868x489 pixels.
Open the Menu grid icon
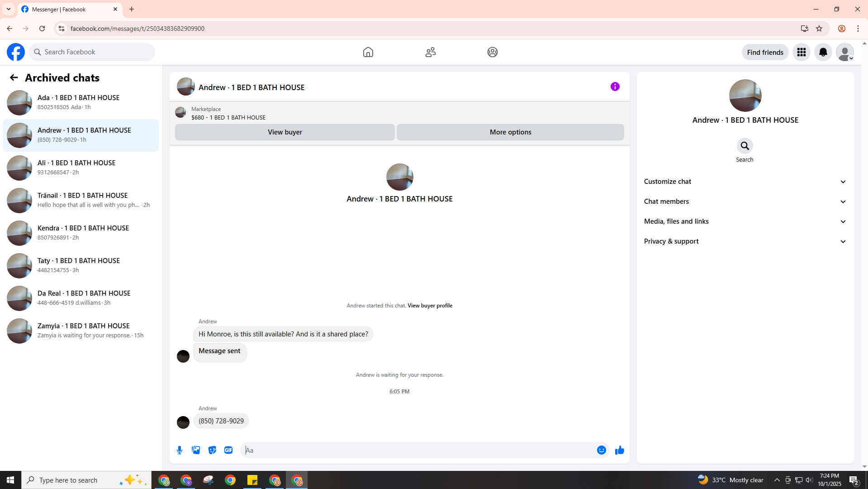[802, 52]
